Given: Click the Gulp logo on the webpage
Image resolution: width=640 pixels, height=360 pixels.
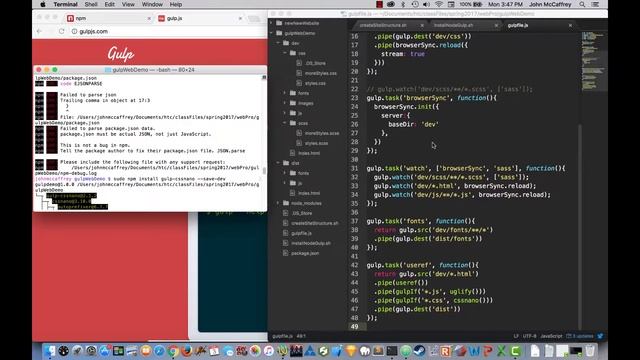Looking at the screenshot, I should click(121, 53).
